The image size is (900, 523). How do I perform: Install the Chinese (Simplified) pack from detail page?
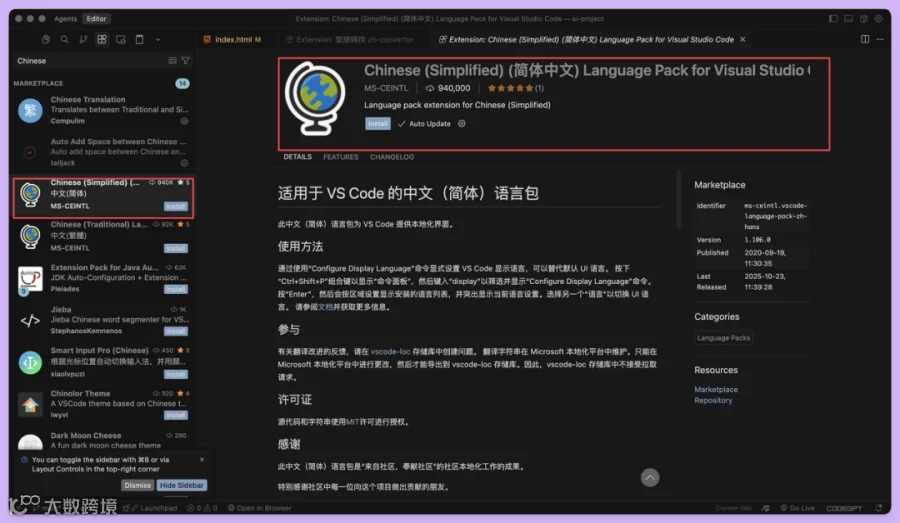(378, 123)
